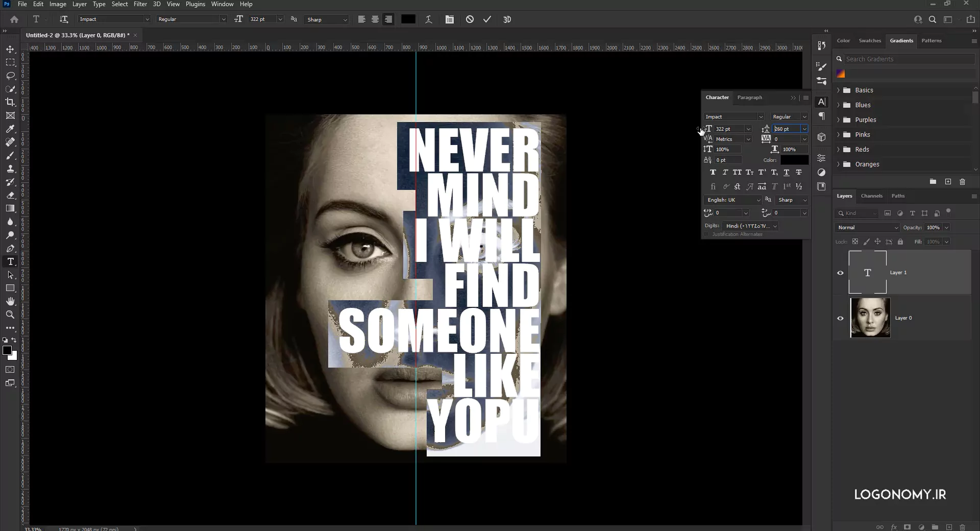Select the Eyedropper tool

[10, 129]
